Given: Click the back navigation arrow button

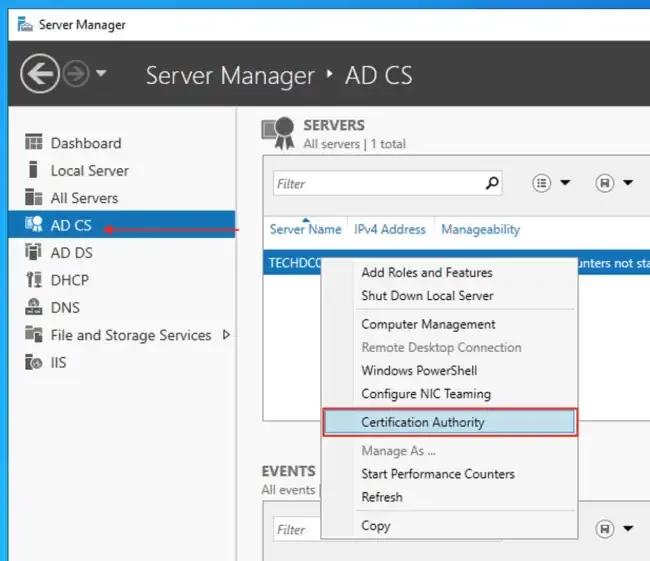Looking at the screenshot, I should click(x=40, y=74).
